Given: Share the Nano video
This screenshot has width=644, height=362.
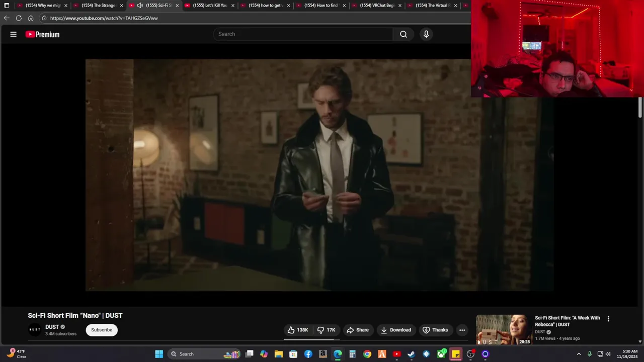Looking at the screenshot, I should [358, 330].
